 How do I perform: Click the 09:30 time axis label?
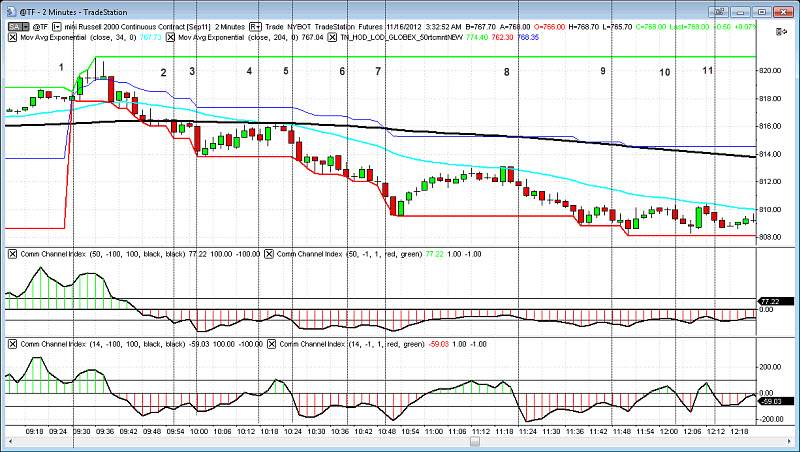pyautogui.click(x=82, y=431)
